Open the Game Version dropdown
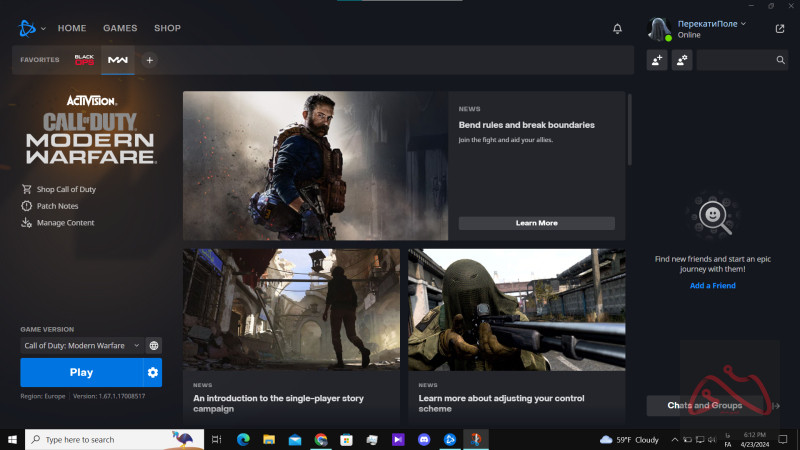This screenshot has height=450, width=800. [x=82, y=345]
